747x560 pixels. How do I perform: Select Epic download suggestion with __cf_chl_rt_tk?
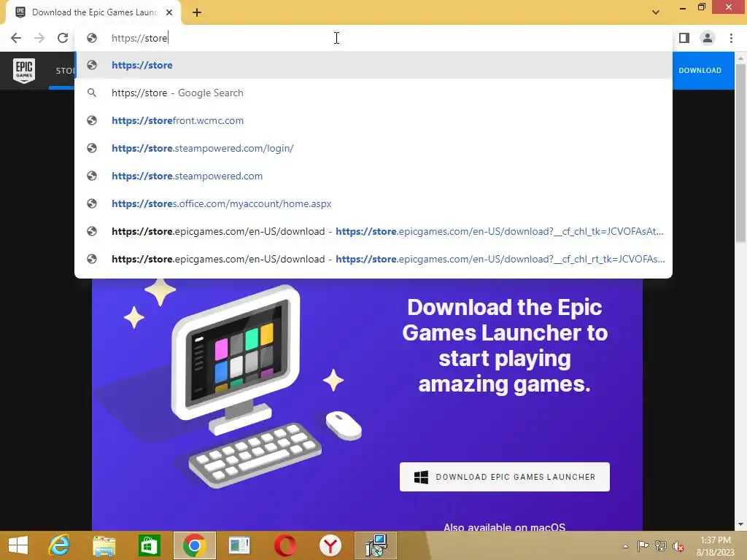(373, 259)
